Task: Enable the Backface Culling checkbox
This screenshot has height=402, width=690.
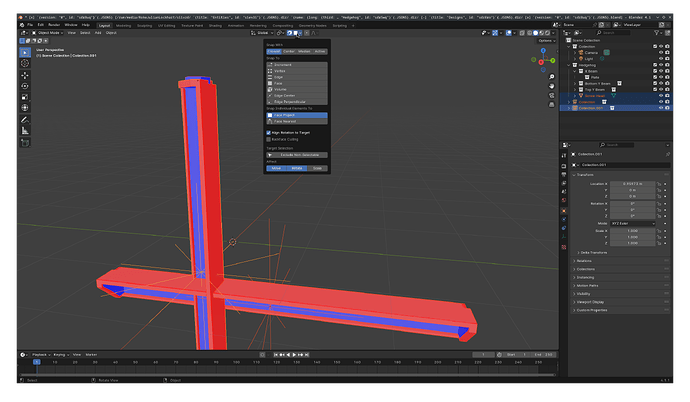Action: pyautogui.click(x=268, y=139)
